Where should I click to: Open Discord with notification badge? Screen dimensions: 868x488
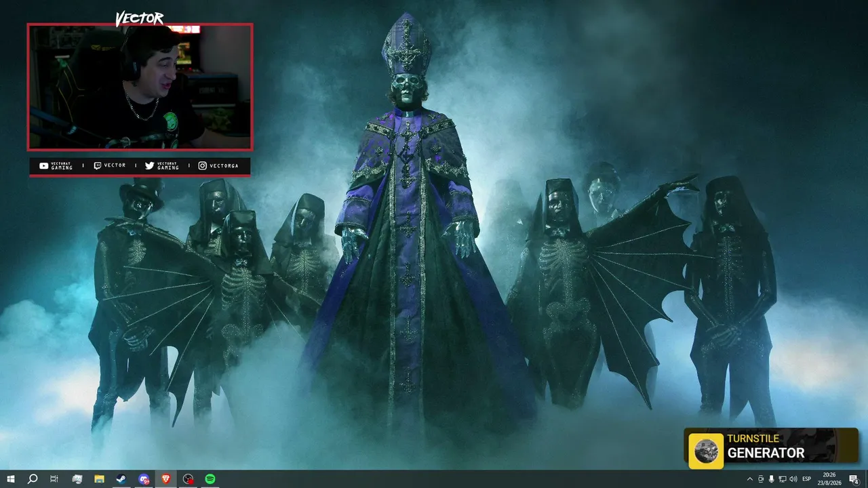coord(144,479)
